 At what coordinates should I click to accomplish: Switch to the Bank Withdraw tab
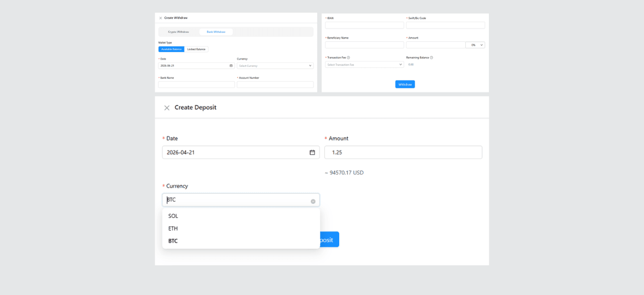215,31
